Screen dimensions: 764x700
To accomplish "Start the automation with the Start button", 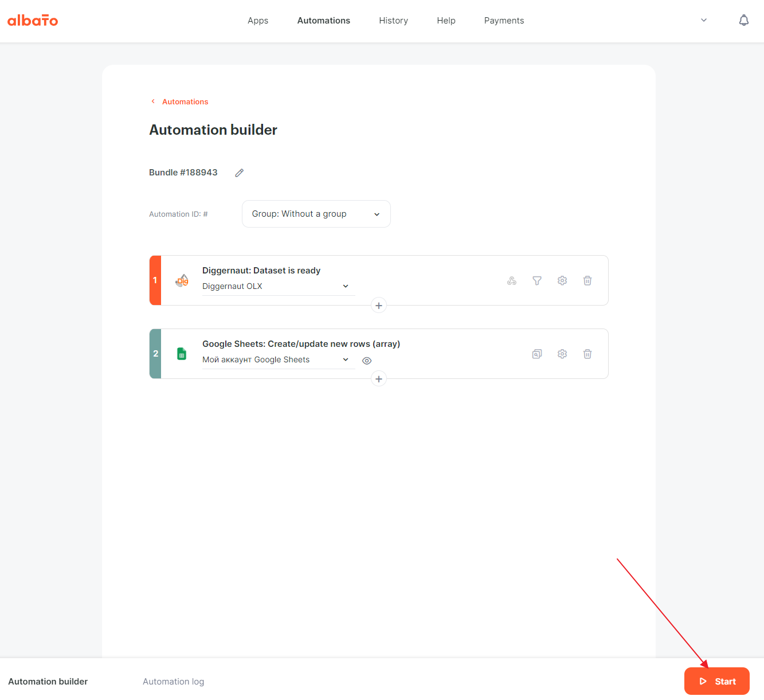I will pos(717,681).
